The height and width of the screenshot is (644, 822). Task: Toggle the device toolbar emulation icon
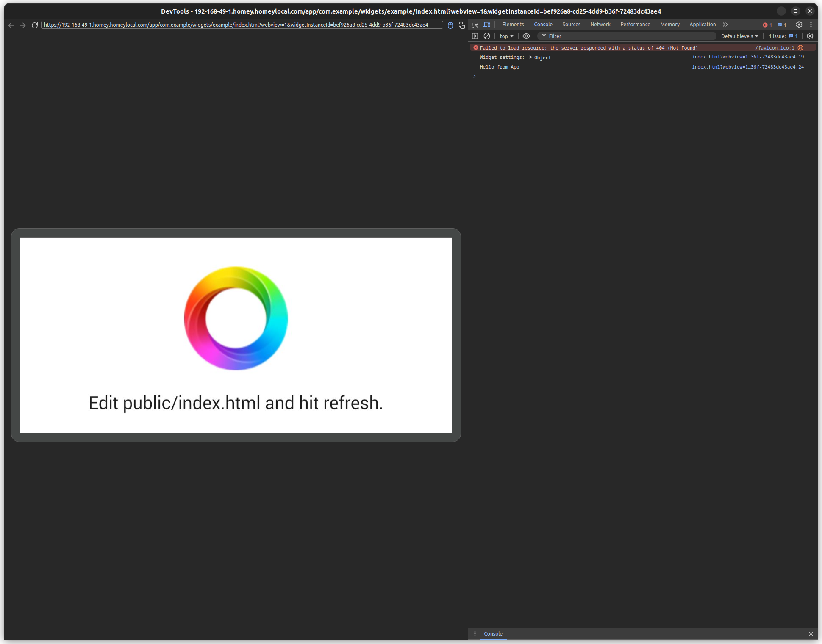tap(487, 25)
